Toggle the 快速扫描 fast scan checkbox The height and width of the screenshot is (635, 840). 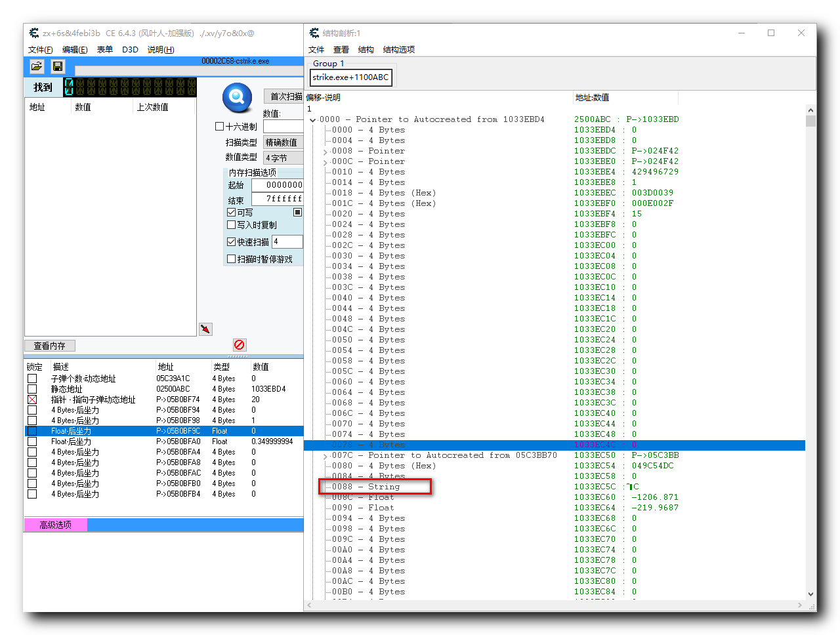pyautogui.click(x=231, y=242)
